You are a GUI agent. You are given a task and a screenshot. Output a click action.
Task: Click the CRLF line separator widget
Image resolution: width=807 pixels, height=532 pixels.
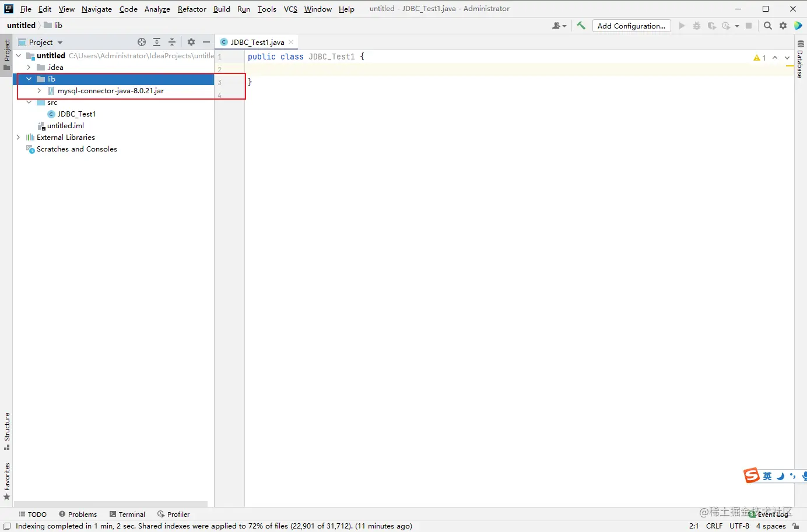pos(714,526)
